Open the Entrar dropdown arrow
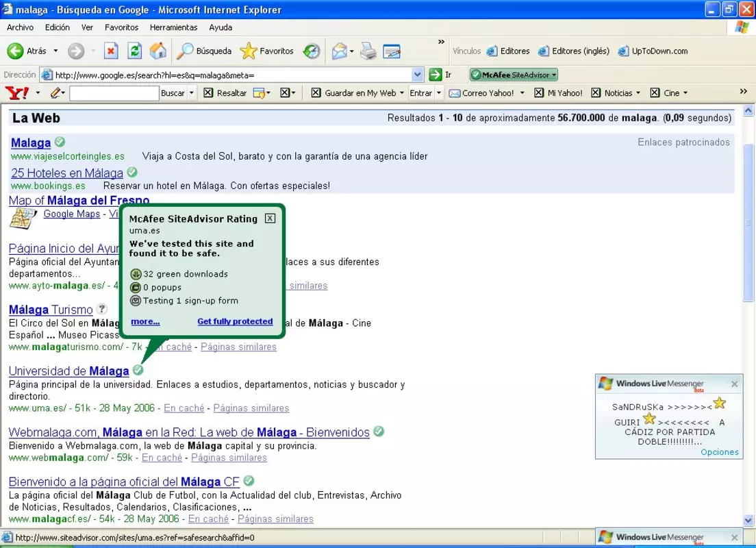 [x=439, y=93]
